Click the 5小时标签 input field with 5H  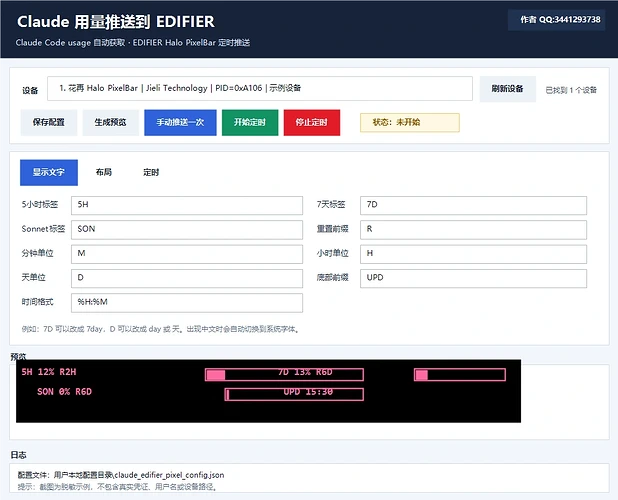point(187,205)
